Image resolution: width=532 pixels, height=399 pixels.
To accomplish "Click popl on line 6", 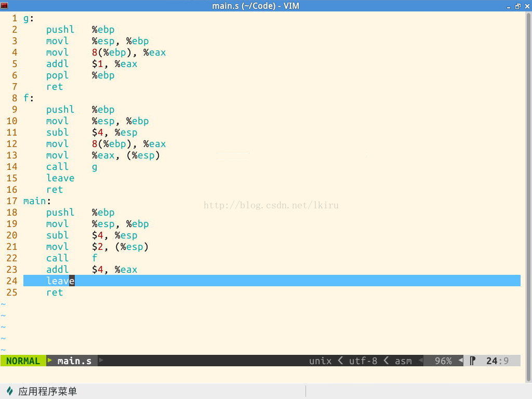I will 57,75.
